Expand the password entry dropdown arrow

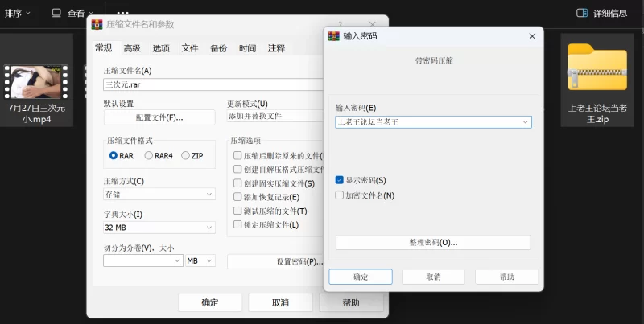(x=525, y=122)
